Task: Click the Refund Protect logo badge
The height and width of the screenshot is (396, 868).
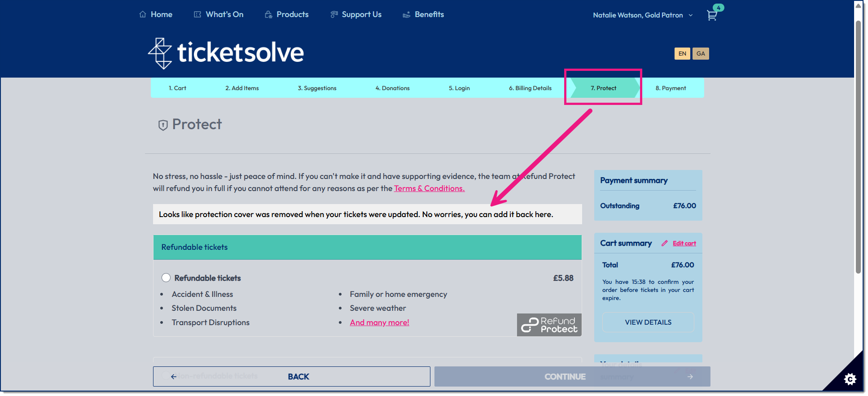Action: point(549,325)
